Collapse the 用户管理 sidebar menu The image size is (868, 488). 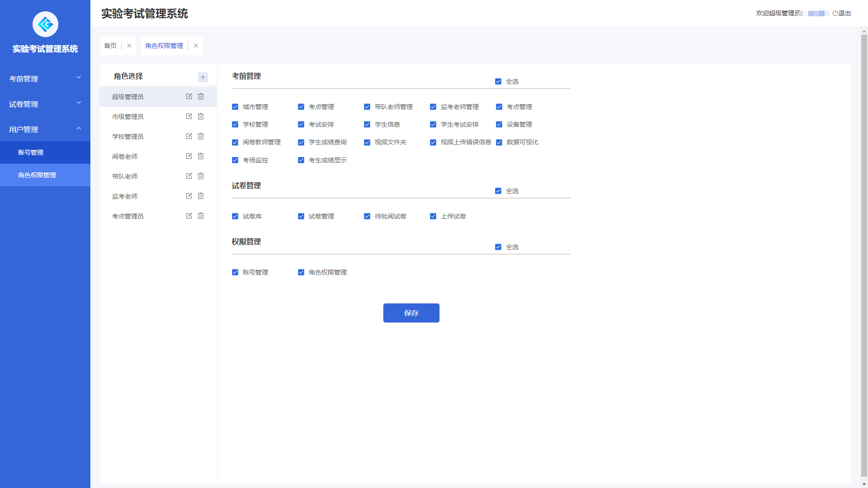45,129
